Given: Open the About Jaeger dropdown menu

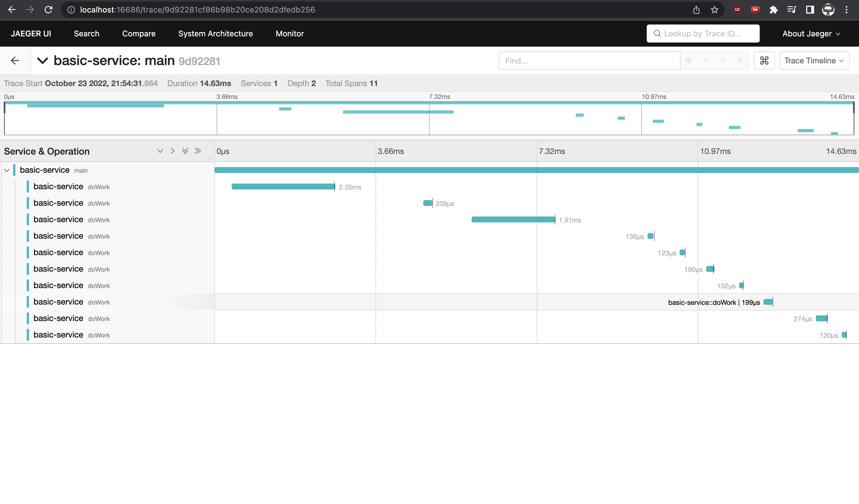Looking at the screenshot, I should [811, 34].
